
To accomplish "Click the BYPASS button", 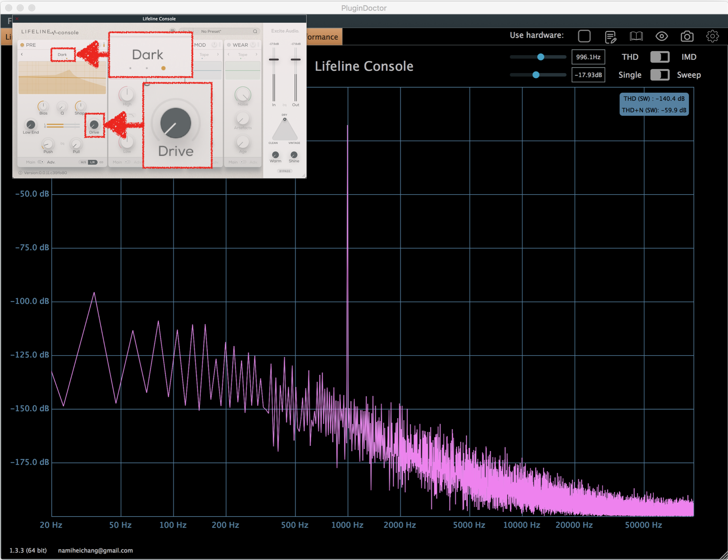I will [285, 171].
